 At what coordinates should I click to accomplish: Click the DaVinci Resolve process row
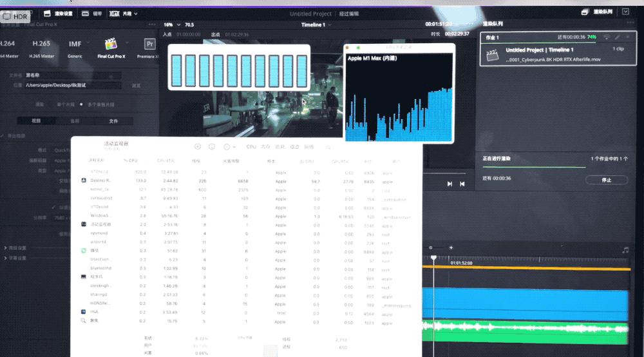pyautogui.click(x=103, y=182)
